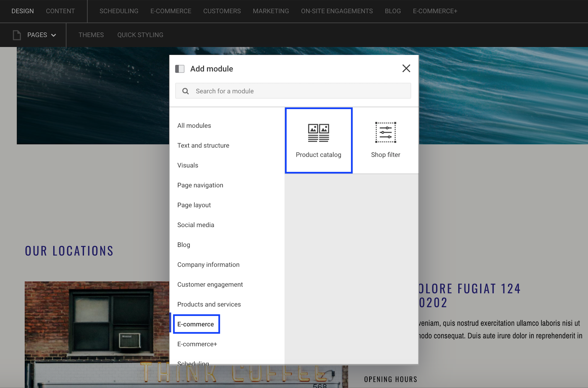Select the Product catalog module icon
The width and height of the screenshot is (588, 388).
tap(318, 133)
